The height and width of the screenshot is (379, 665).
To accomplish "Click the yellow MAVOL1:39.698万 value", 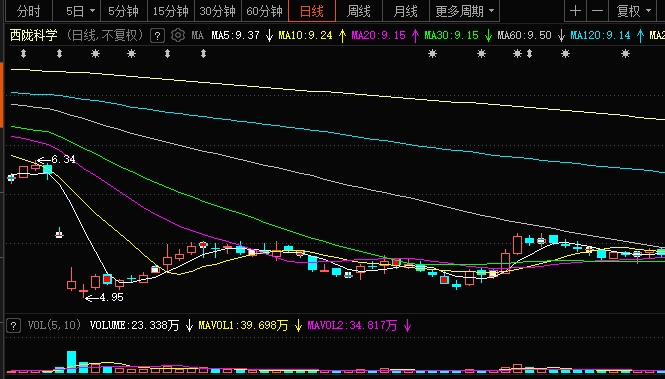I will click(243, 326).
